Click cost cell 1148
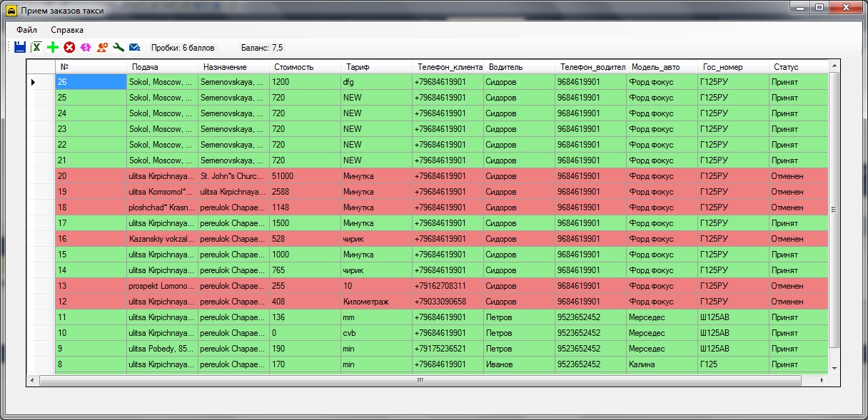Screen dimensions: 868x420 [x=305, y=208]
